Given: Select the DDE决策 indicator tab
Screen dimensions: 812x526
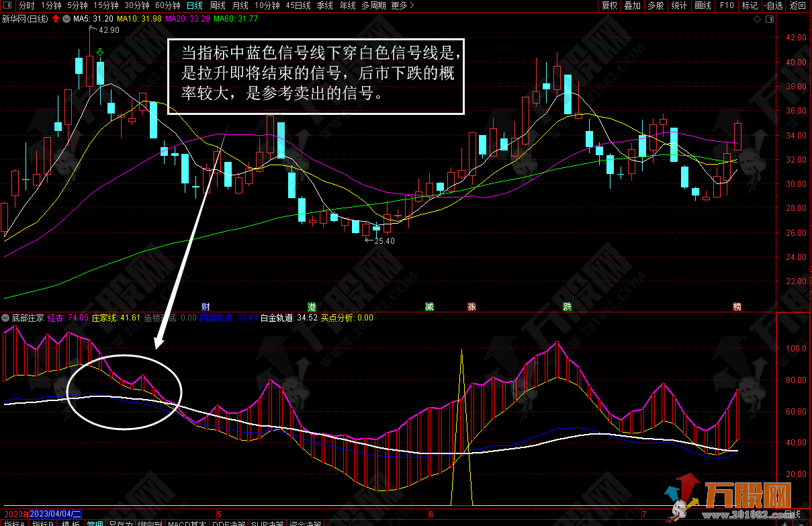Looking at the screenshot, I should click(x=230, y=523).
